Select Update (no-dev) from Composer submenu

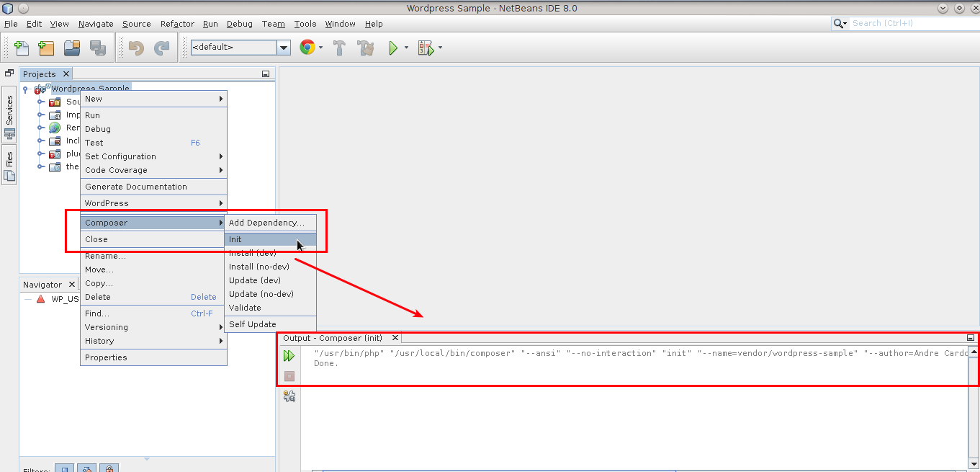pyautogui.click(x=270, y=294)
